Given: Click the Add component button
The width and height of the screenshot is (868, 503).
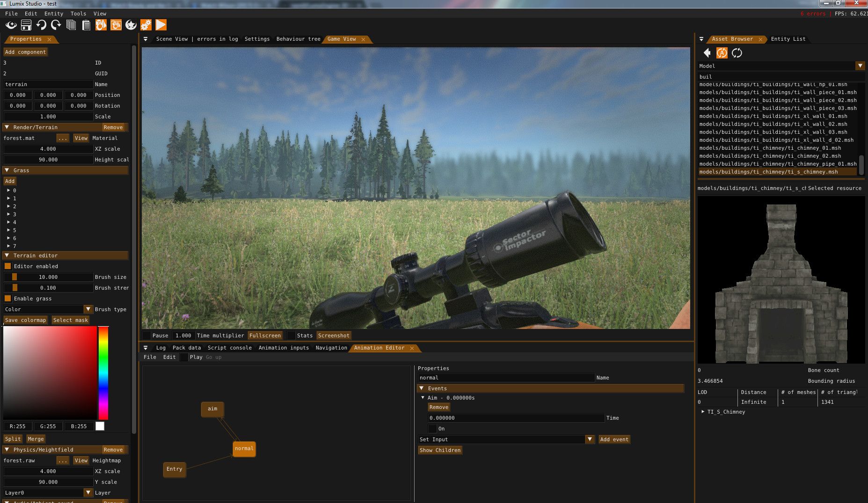Looking at the screenshot, I should [25, 51].
